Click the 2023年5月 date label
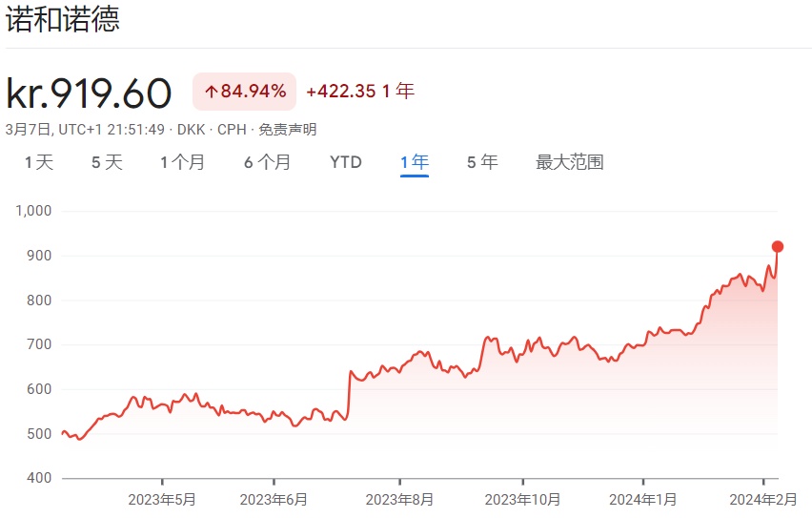This screenshot has width=812, height=518. (162, 499)
